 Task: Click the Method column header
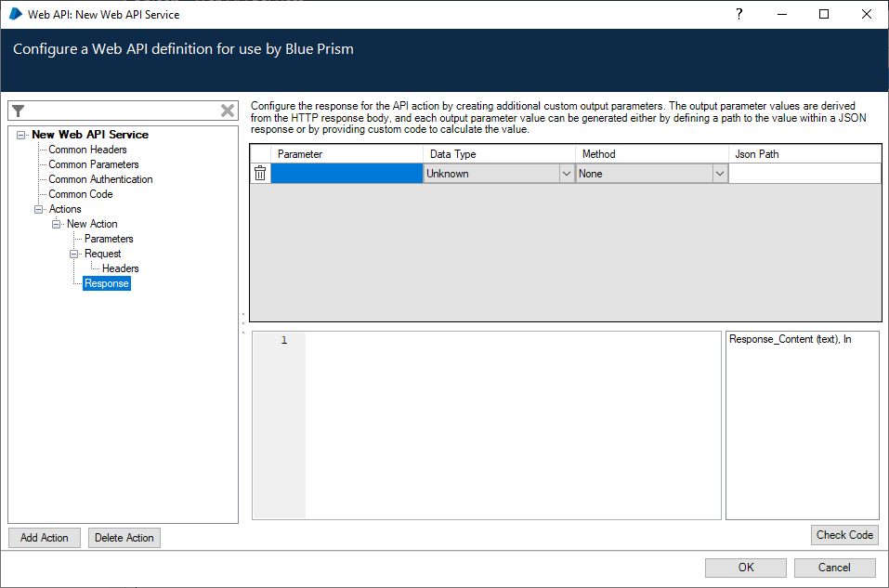coord(651,154)
